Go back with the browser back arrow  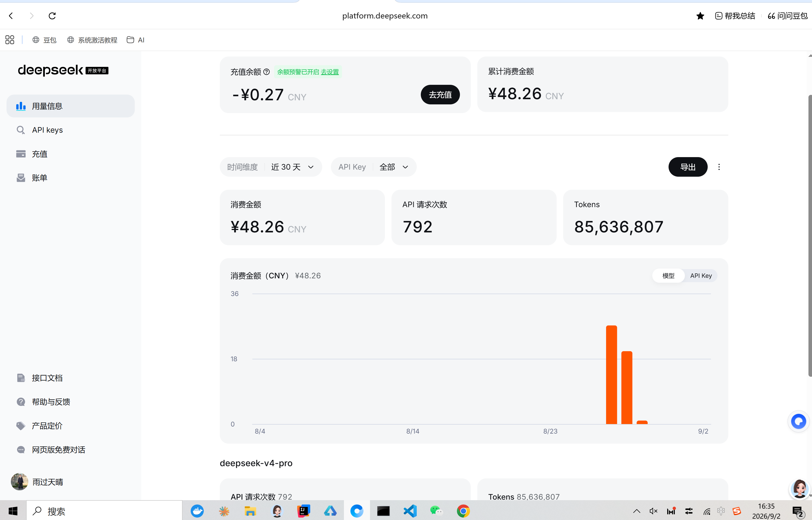11,16
